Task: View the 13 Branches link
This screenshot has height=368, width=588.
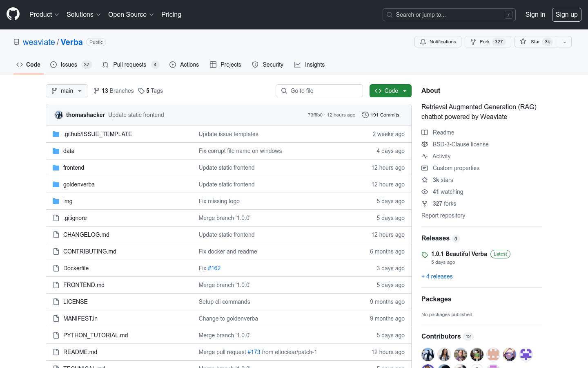Action: 114,91
